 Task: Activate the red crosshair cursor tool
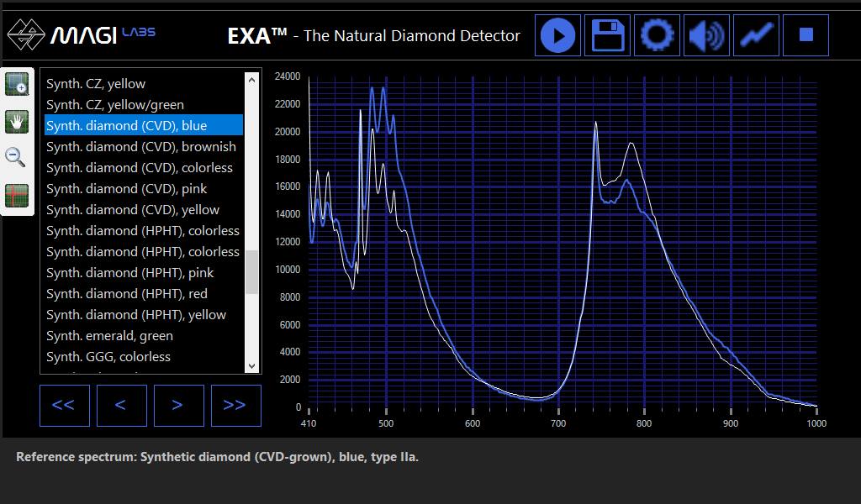(17, 196)
